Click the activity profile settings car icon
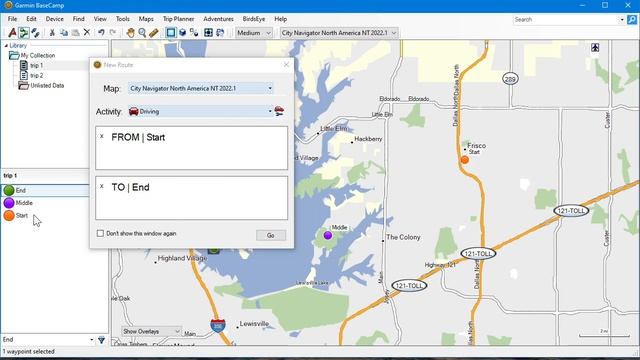The width and height of the screenshot is (640, 360). point(279,111)
